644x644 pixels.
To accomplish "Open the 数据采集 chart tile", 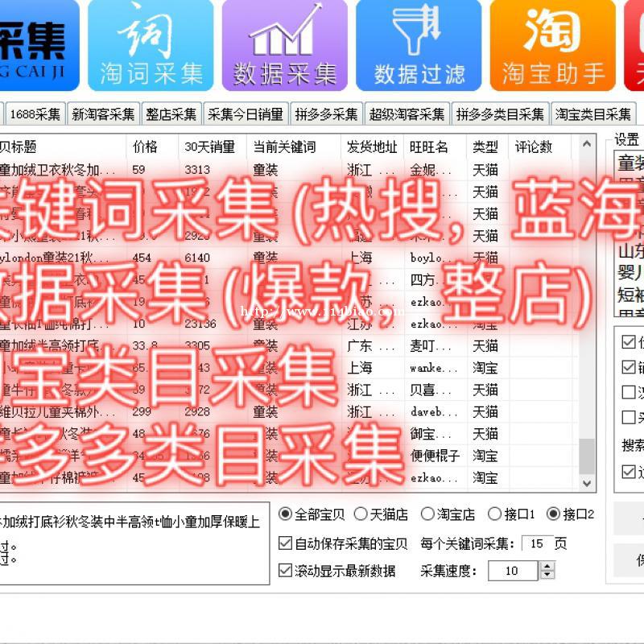I will tap(285, 45).
